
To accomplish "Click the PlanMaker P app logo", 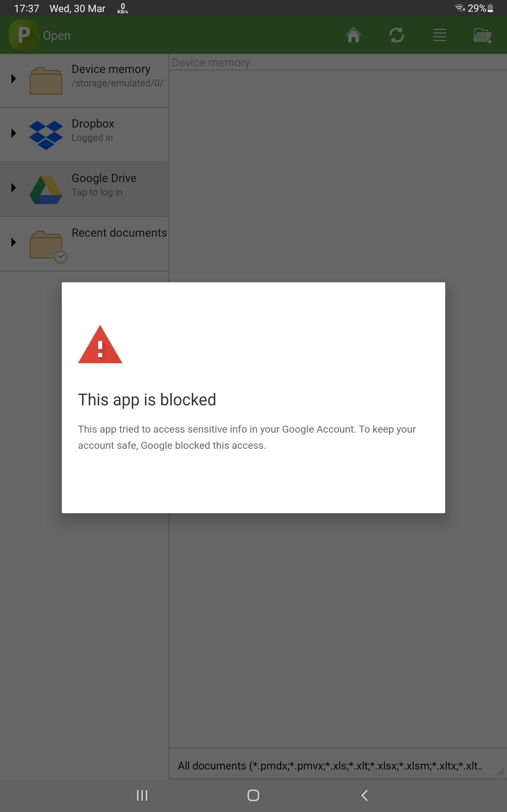I will 24,35.
